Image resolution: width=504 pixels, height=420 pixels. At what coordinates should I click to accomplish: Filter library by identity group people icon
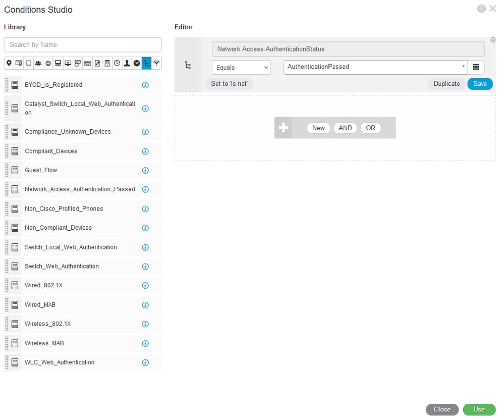click(38, 63)
